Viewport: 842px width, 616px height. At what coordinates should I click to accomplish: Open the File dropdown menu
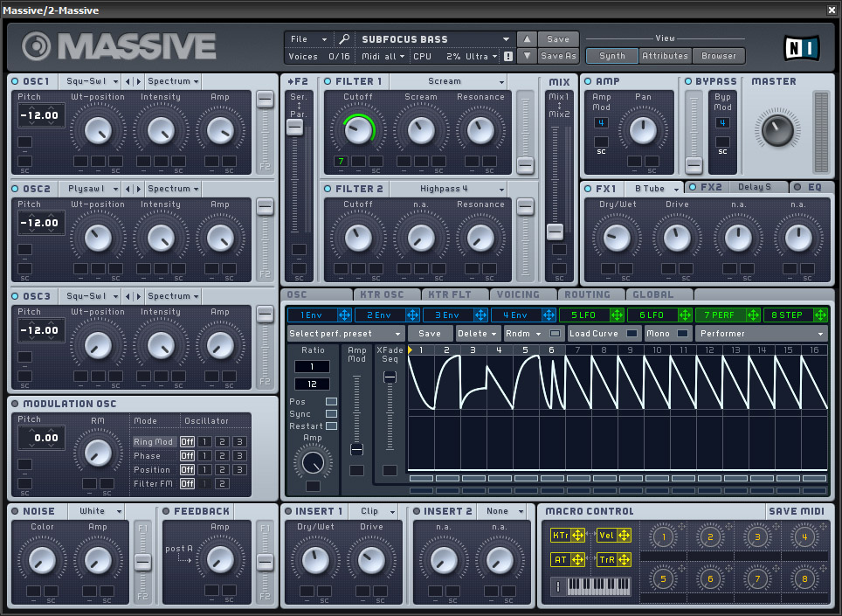coord(309,39)
